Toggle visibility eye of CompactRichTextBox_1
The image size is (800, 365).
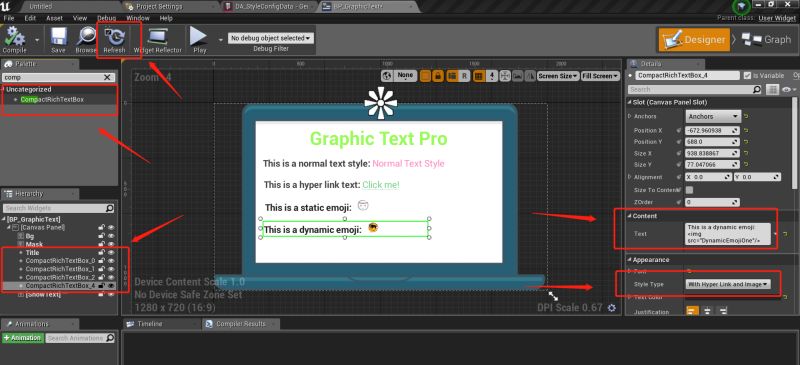111,269
